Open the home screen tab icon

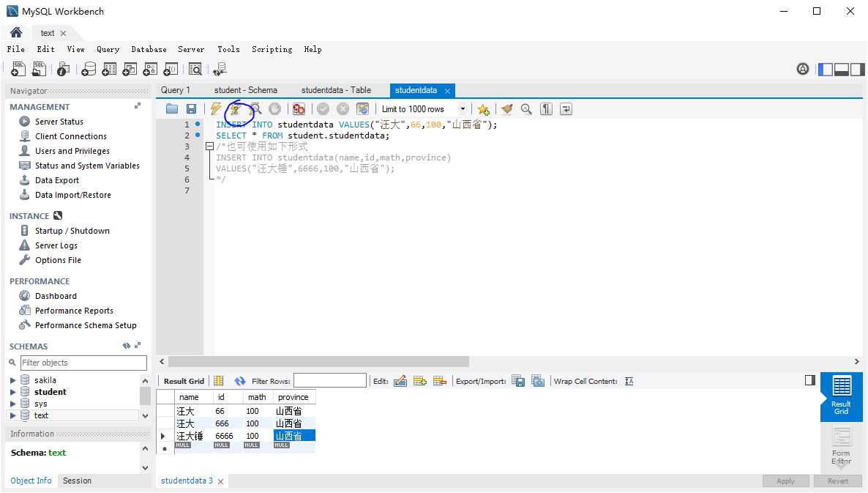click(x=16, y=33)
